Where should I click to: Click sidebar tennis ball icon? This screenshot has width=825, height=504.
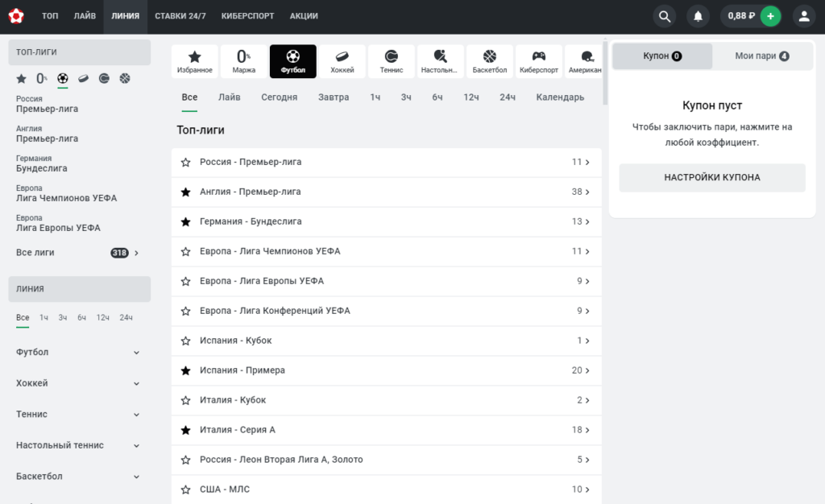click(104, 79)
